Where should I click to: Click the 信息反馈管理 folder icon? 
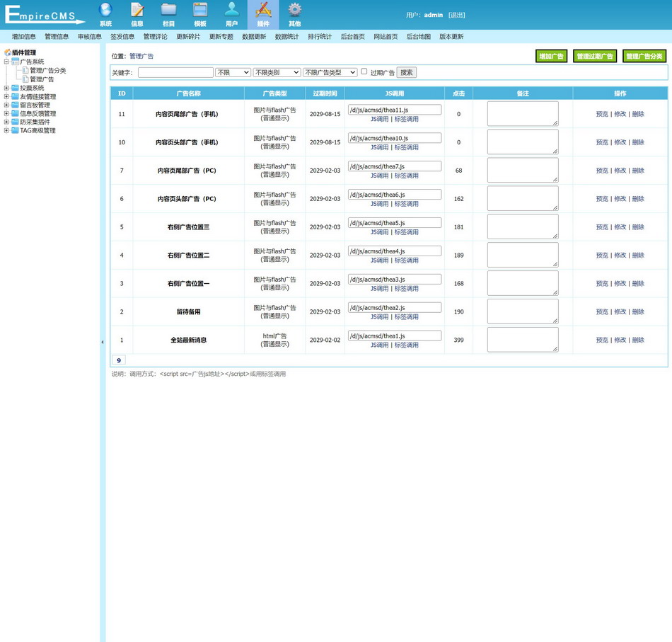pyautogui.click(x=16, y=113)
